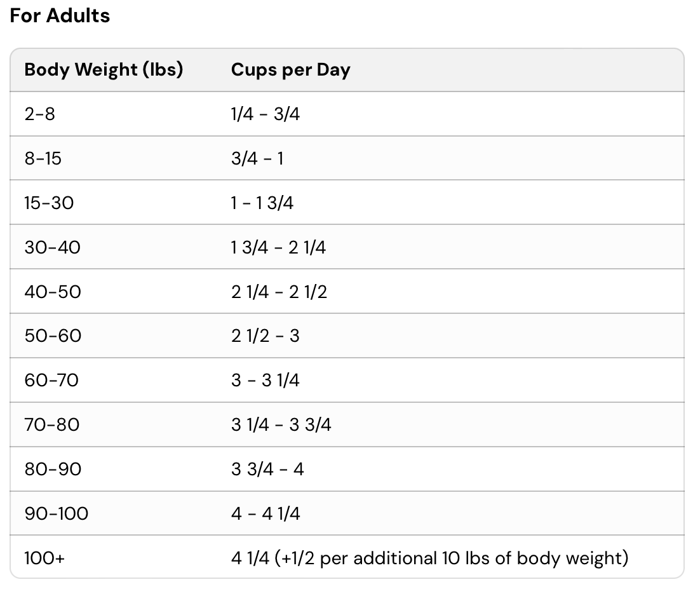Click the "Body Weight (lbs)" column header

tap(104, 70)
